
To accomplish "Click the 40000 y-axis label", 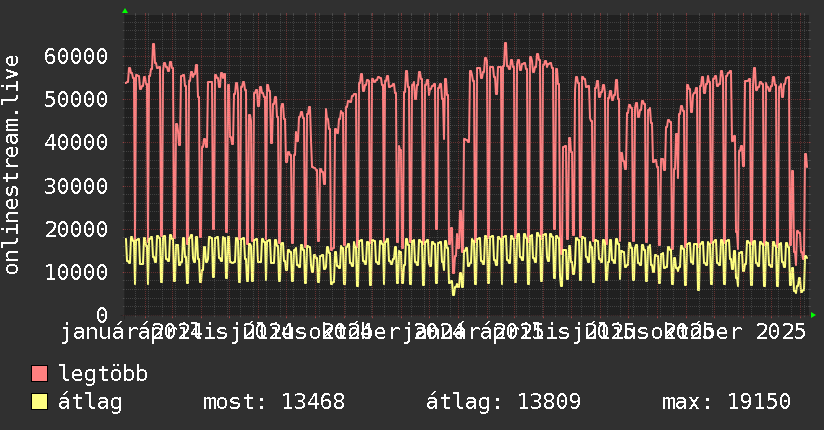I will pos(76,142).
